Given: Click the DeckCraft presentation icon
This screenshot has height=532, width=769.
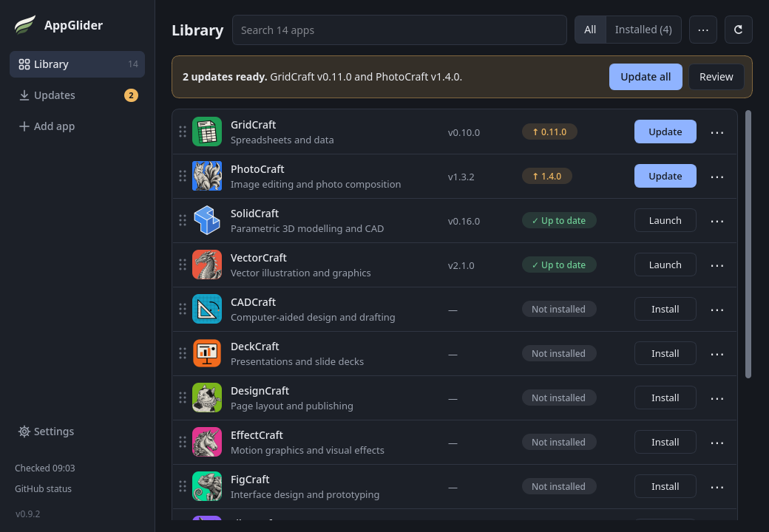Looking at the screenshot, I should click(207, 353).
